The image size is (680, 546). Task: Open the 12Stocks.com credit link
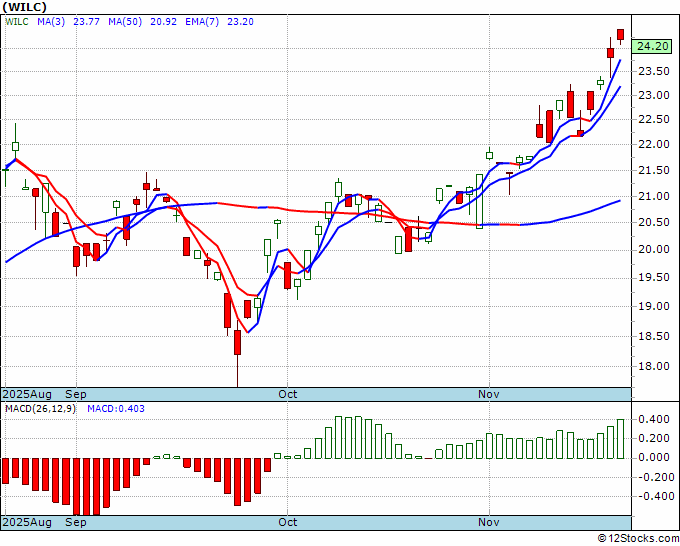coord(638,539)
